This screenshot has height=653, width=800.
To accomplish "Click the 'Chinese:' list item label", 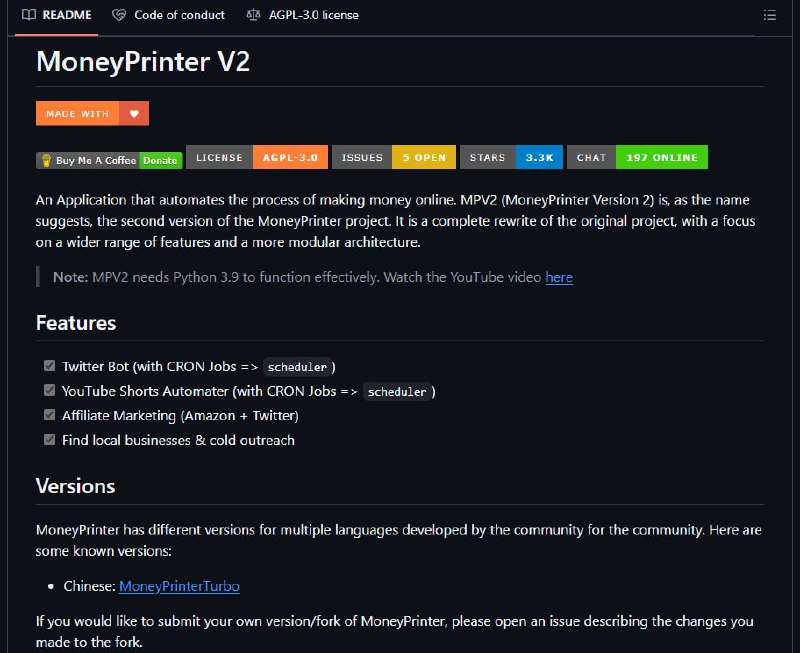I will [x=89, y=586].
